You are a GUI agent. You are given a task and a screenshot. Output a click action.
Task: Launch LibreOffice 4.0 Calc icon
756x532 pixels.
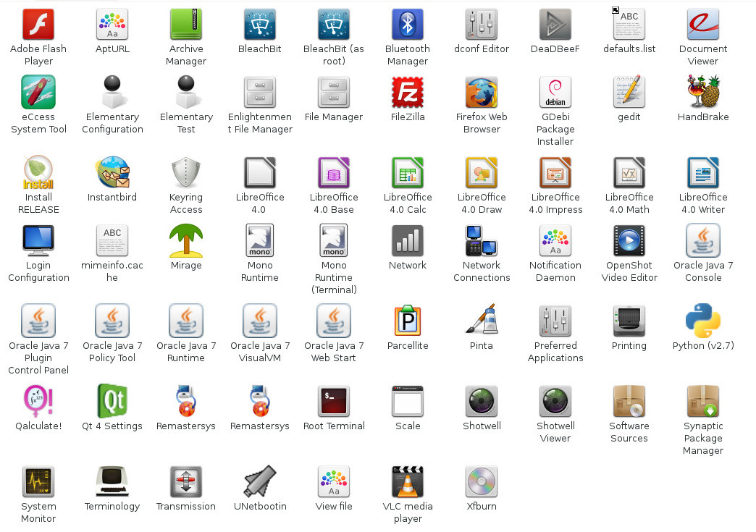tap(408, 172)
